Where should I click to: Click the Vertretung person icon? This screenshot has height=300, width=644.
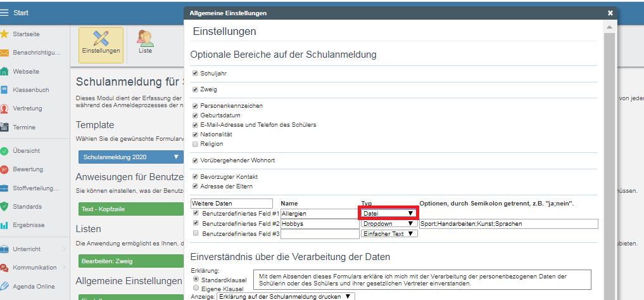coord(4,108)
